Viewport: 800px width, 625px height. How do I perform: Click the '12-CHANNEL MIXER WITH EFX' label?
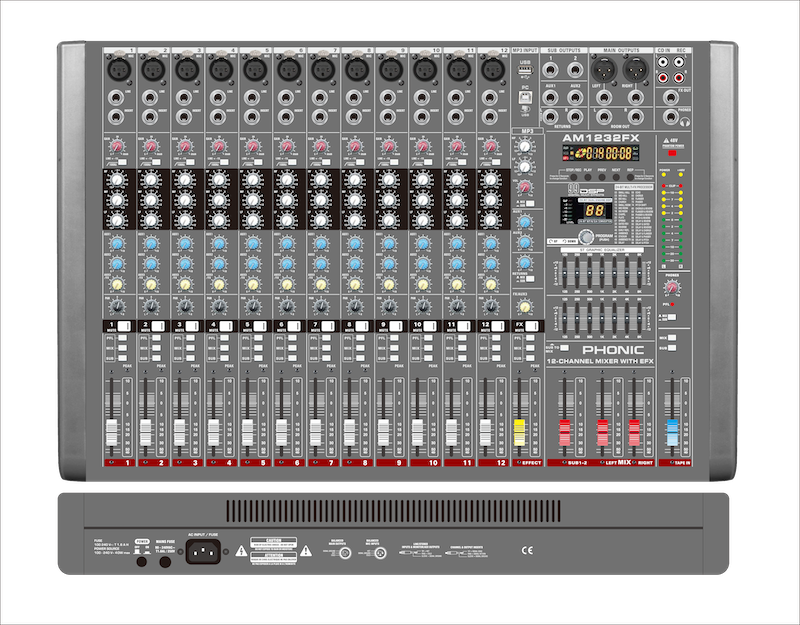pyautogui.click(x=600, y=362)
